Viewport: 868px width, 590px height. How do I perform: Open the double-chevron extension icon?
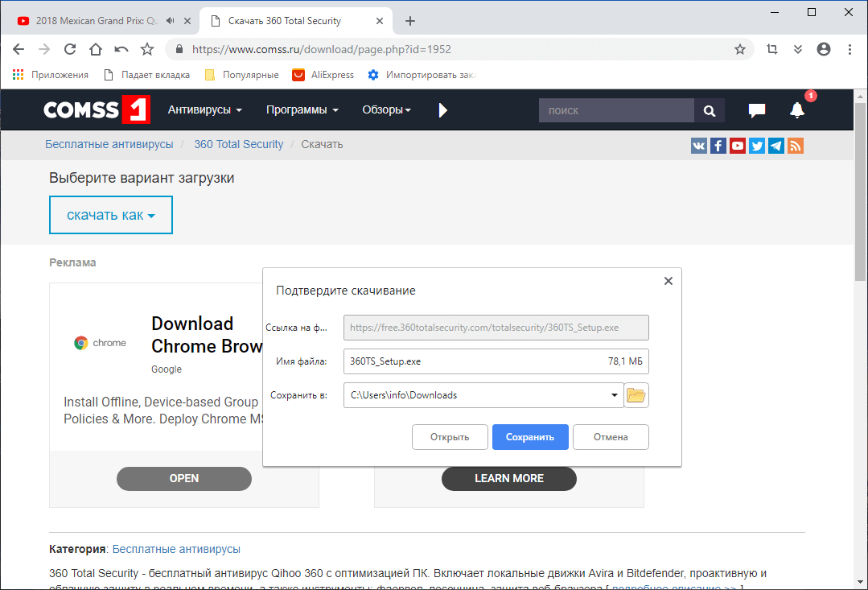[798, 49]
